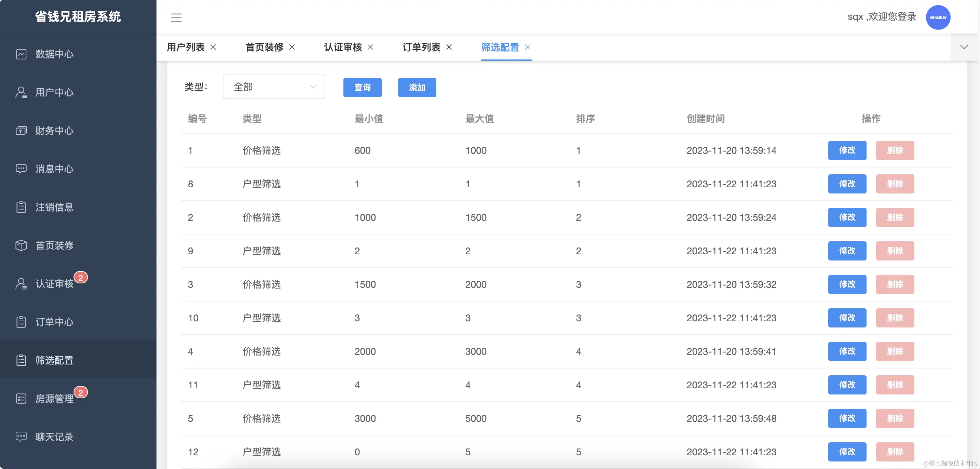Open 财务中心 from the sidebar
Viewport: 980px width, 469px height.
(21, 131)
